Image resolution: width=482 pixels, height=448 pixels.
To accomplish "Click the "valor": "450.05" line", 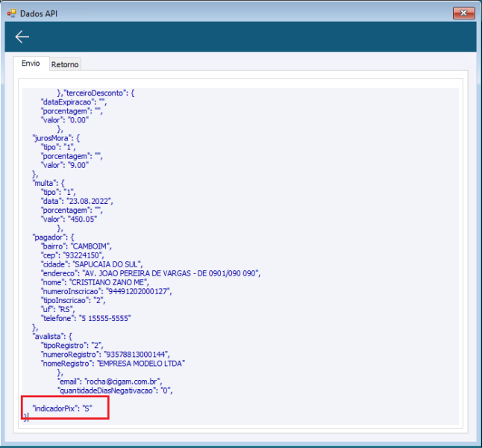I will tap(69, 219).
